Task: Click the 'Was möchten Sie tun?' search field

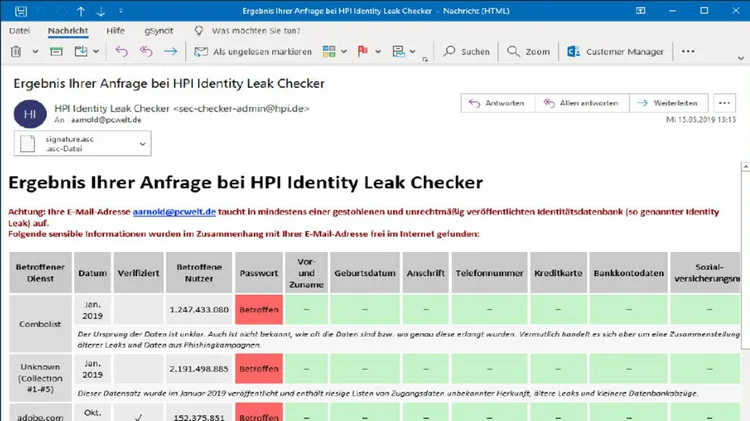Action: (x=256, y=31)
